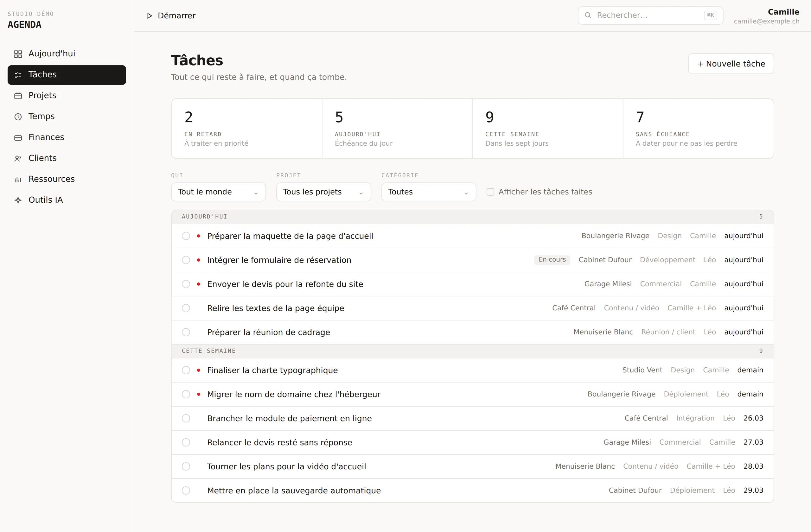Open the Finances section label
The image size is (811, 532).
[x=46, y=137]
